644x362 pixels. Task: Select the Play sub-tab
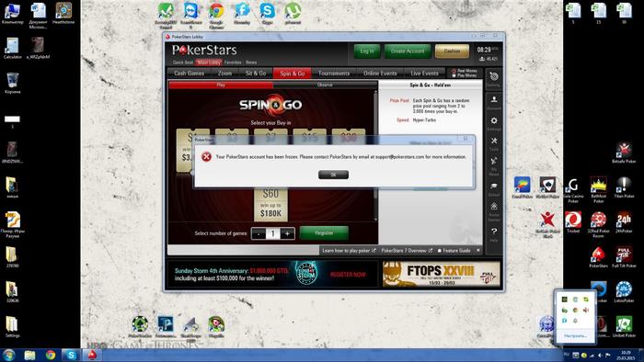221,85
